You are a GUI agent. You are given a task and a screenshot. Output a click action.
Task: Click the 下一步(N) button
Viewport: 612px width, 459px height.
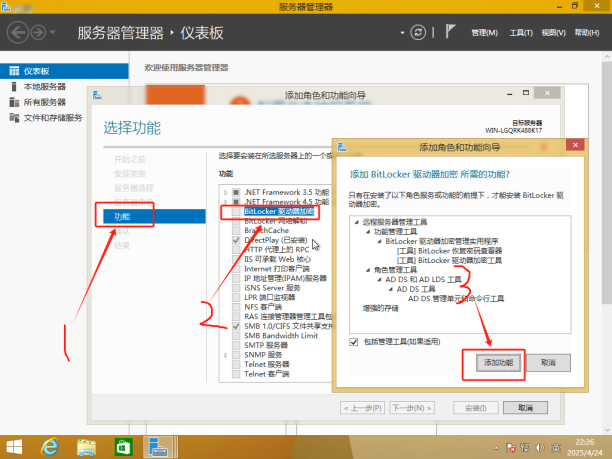(x=412, y=408)
